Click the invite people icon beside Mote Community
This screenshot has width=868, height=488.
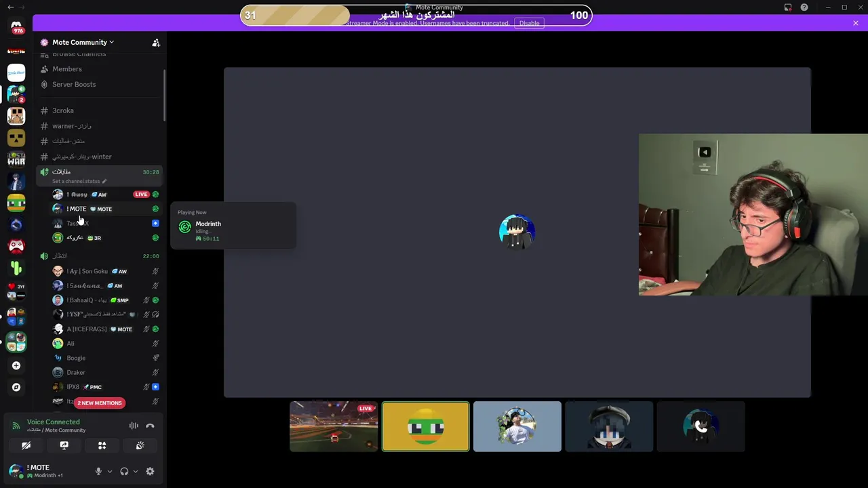(156, 43)
